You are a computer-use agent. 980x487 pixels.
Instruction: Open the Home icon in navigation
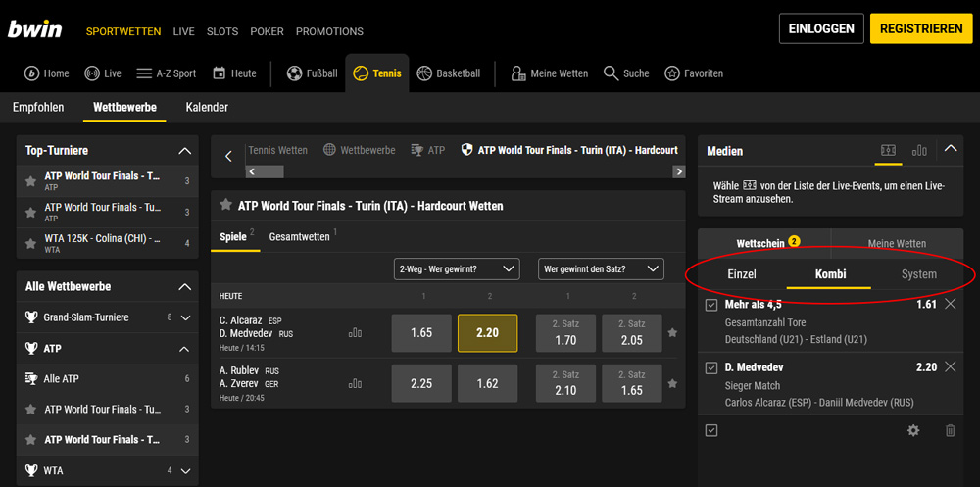(32, 73)
